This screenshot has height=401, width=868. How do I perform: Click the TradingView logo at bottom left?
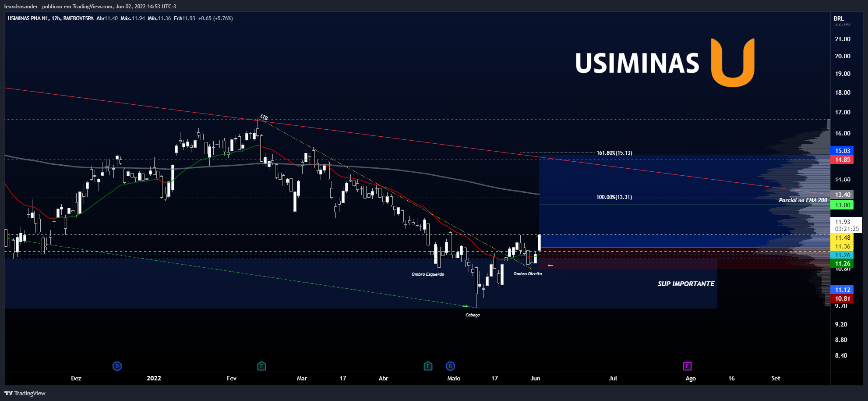25,393
